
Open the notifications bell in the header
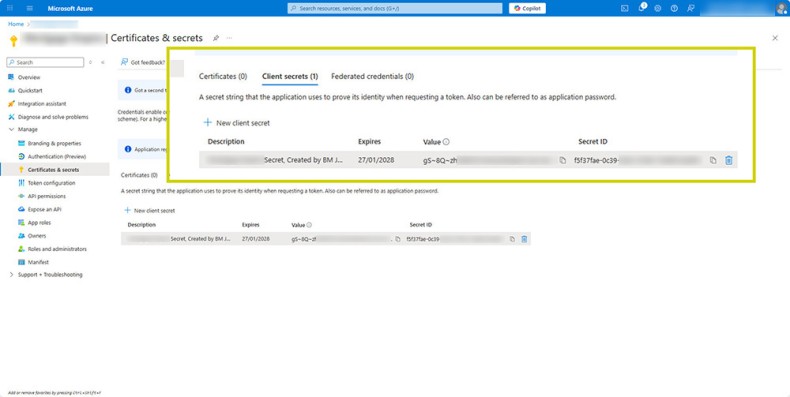click(x=641, y=8)
